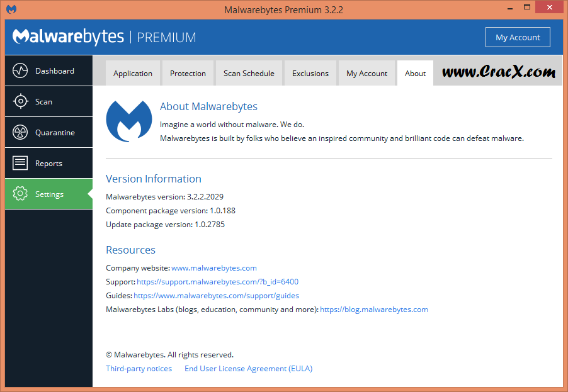Click the Settings gear icon
This screenshot has width=568, height=392.
(20, 194)
